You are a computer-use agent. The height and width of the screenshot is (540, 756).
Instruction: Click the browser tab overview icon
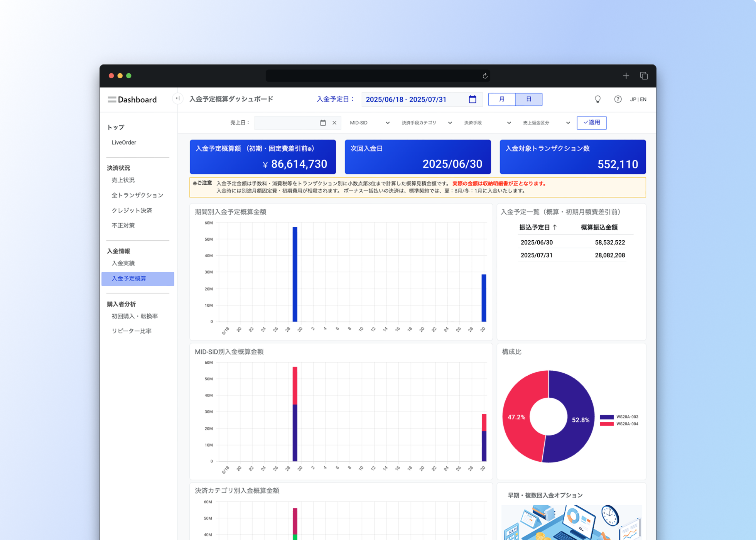click(x=644, y=76)
